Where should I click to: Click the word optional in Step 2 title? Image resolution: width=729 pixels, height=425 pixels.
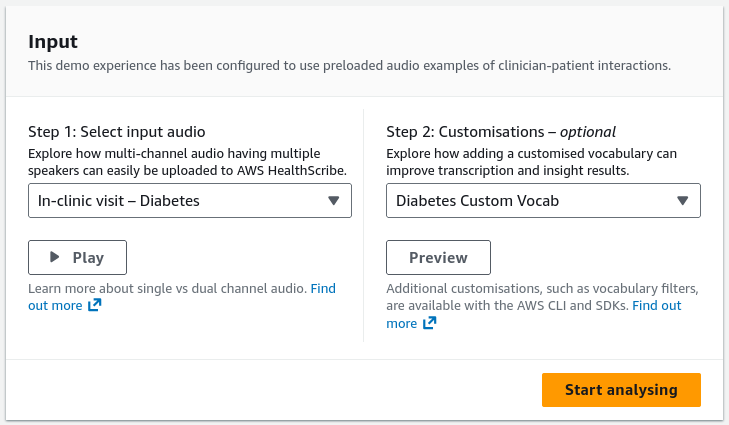coord(588,132)
